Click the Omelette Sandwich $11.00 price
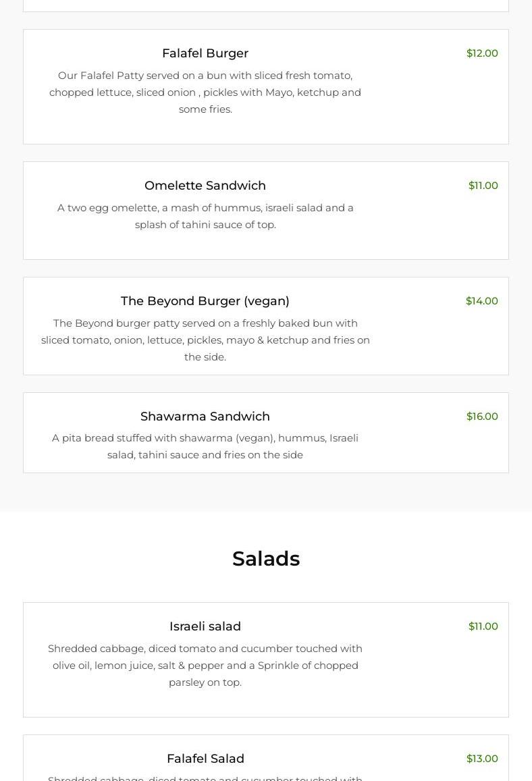 tap(483, 186)
